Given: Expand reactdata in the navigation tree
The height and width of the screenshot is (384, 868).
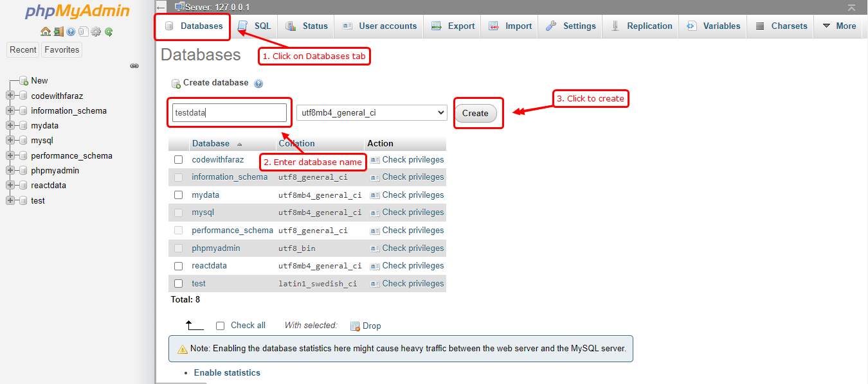Looking at the screenshot, I should pyautogui.click(x=10, y=186).
